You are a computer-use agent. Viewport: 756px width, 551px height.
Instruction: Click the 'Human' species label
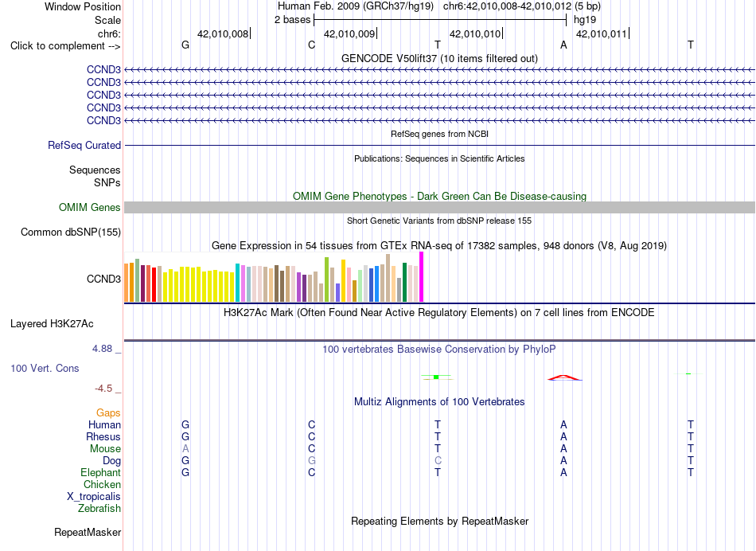[104, 425]
